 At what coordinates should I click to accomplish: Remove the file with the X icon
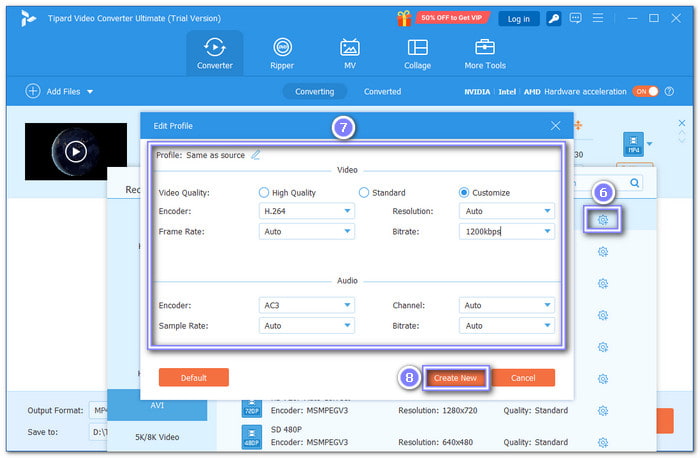point(682,123)
